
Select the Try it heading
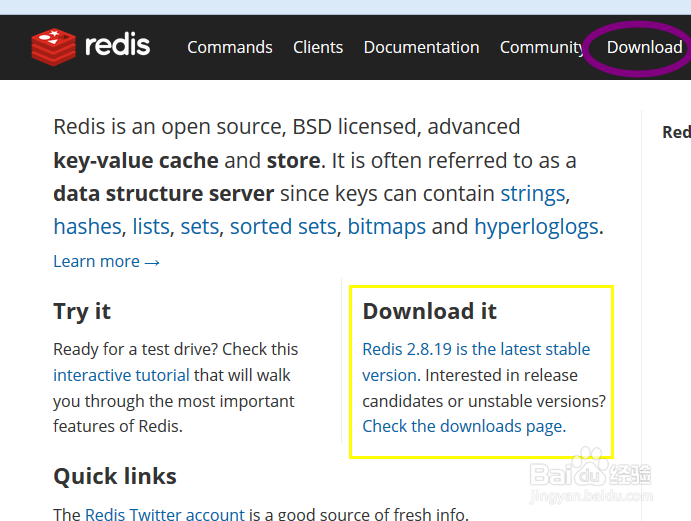pyautogui.click(x=82, y=312)
